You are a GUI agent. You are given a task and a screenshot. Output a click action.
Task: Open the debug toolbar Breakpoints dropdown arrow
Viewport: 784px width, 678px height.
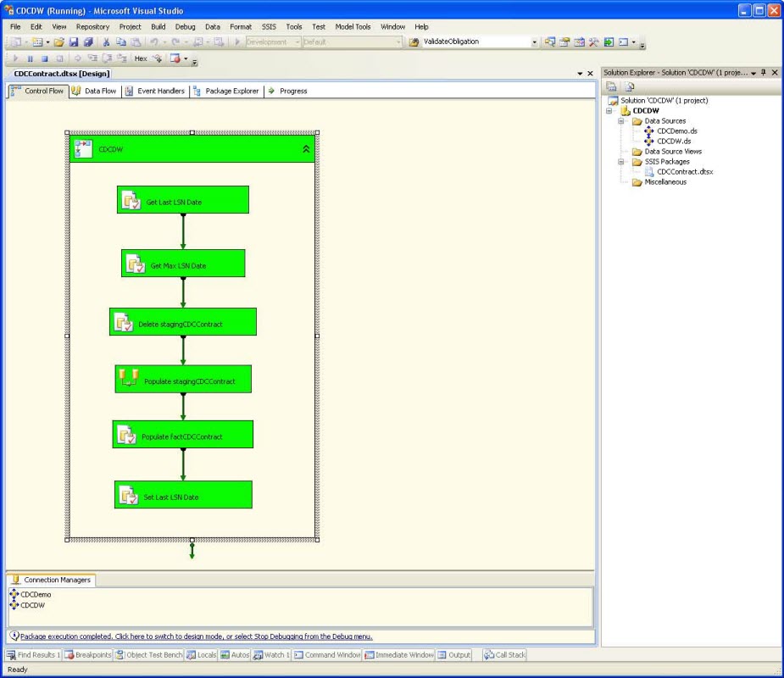[186, 58]
